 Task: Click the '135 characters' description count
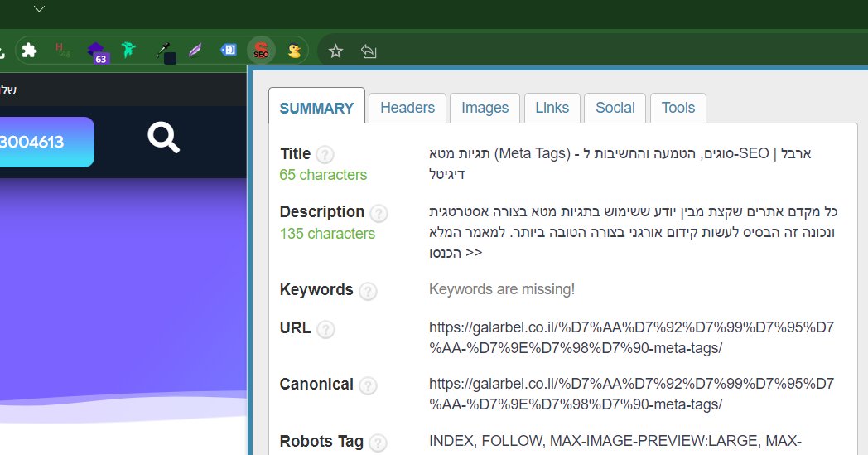[x=327, y=234]
